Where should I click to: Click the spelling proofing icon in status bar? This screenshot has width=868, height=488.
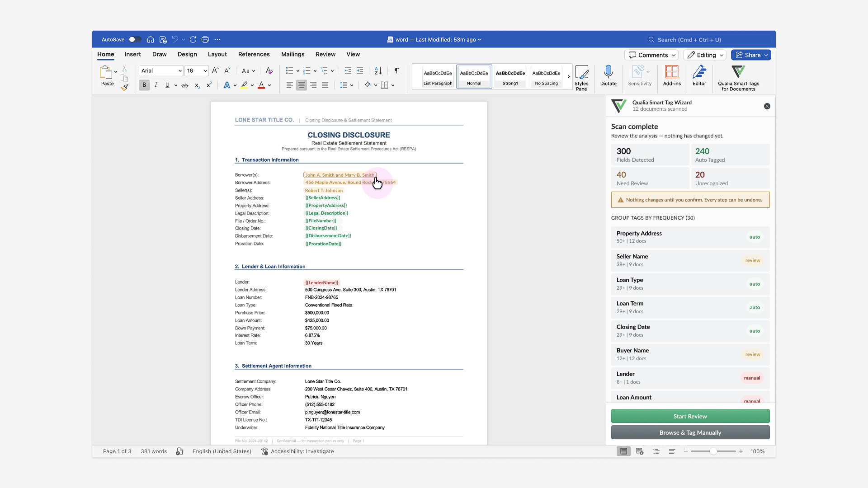(179, 451)
